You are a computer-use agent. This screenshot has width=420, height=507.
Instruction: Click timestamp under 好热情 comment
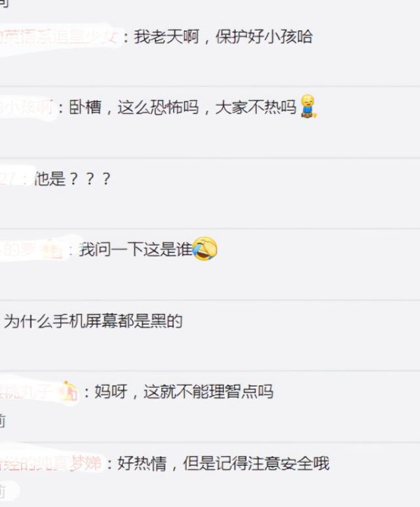click(3, 492)
